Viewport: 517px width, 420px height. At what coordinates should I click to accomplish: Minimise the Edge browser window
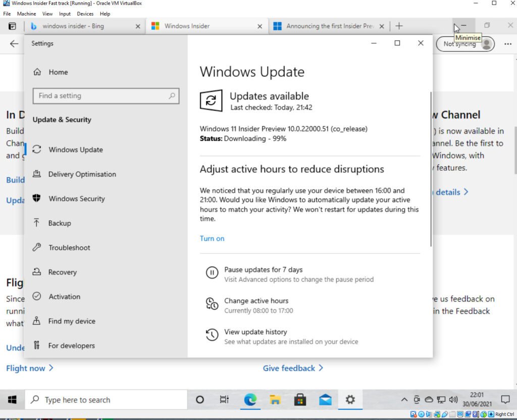tap(463, 25)
